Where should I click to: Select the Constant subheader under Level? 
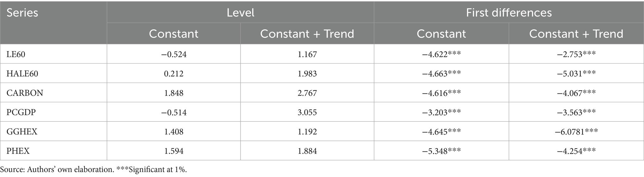pyautogui.click(x=174, y=34)
